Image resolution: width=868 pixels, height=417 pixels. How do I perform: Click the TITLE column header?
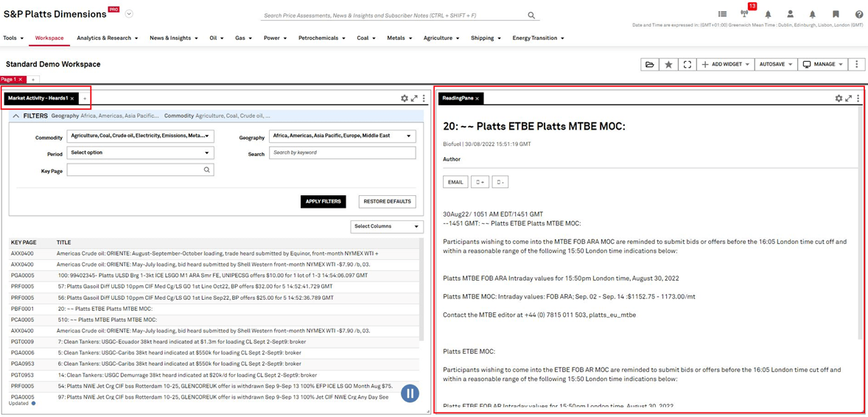63,242
